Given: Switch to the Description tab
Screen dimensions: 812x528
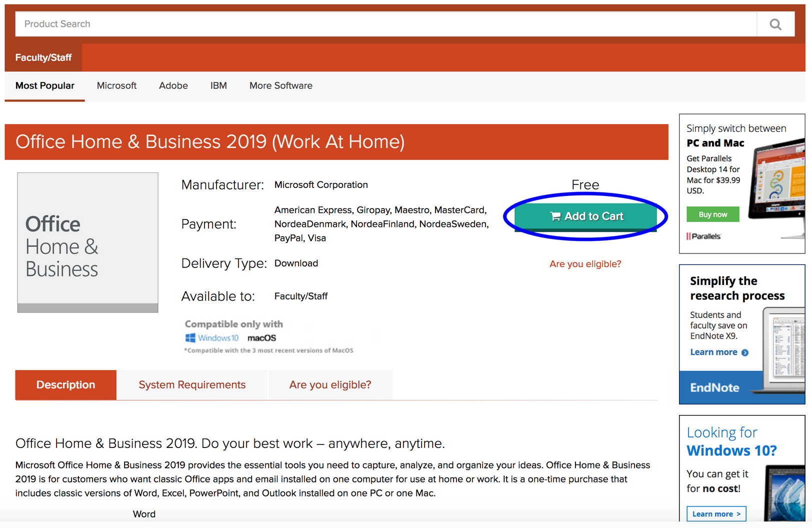Looking at the screenshot, I should pos(66,385).
